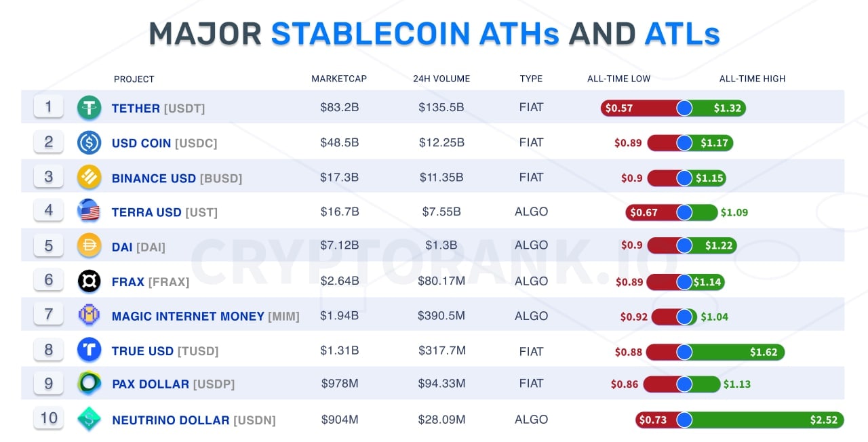Click the Tether USDT coin icon
Screen dimensions: 868x442
[89, 108]
